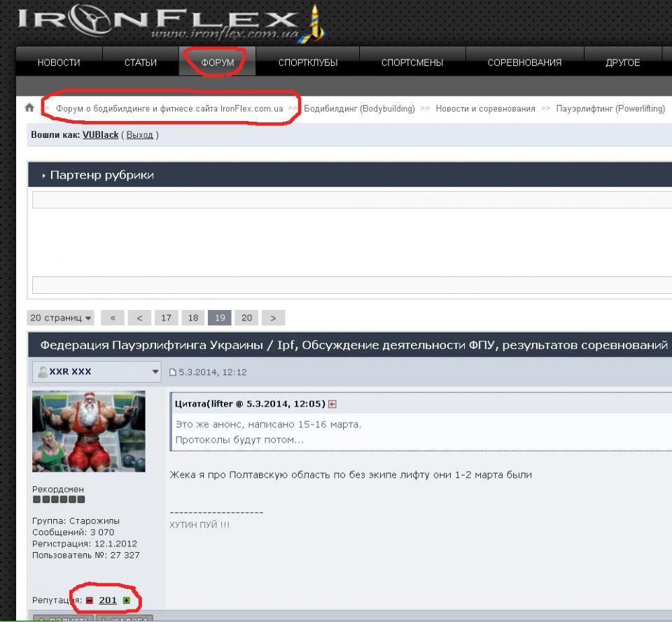This screenshot has height=622, width=672.
Task: Select the Соревнования navigation tab
Action: point(524,62)
